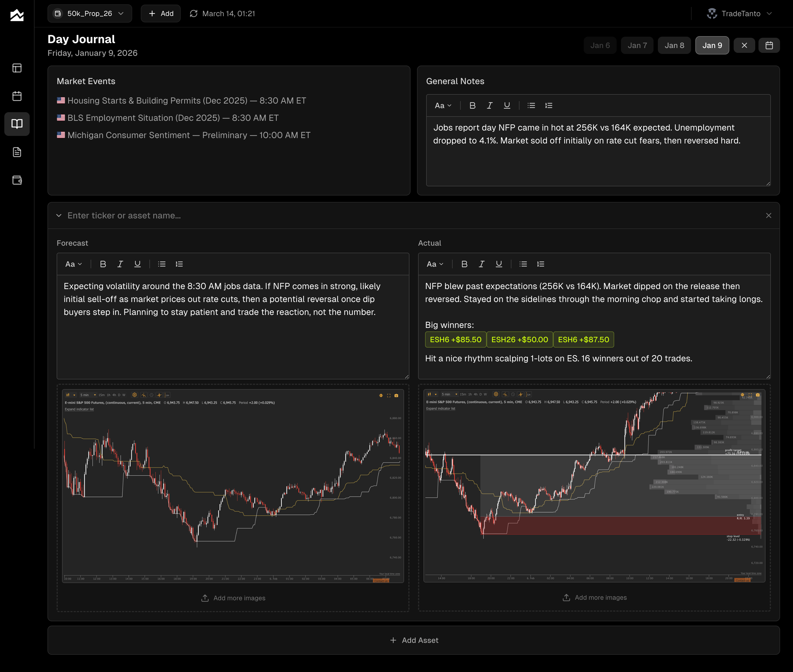This screenshot has width=793, height=672.
Task: Insert numbered list in General Notes
Action: coord(548,105)
